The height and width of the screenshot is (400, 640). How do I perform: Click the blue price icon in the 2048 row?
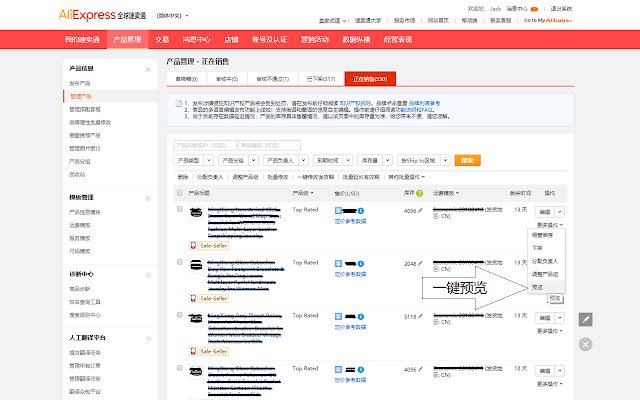pyautogui.click(x=338, y=264)
